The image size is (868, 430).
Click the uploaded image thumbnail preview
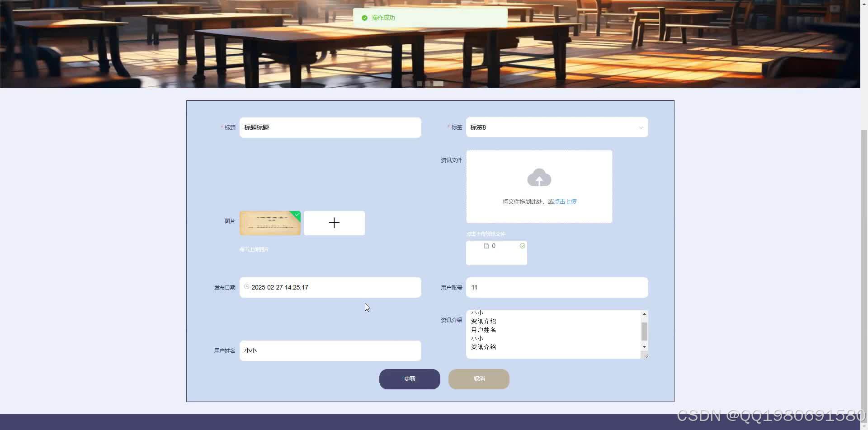270,223
